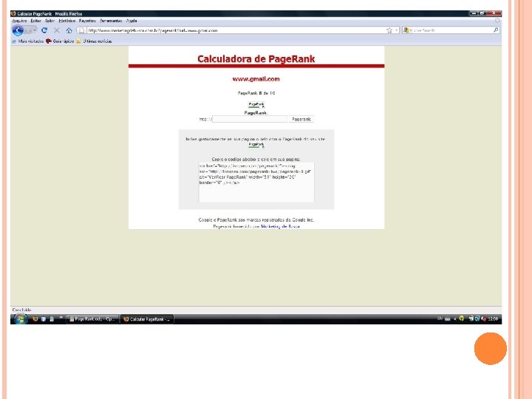532x399 pixels.
Task: Open the Arquivo menu
Action: point(19,21)
